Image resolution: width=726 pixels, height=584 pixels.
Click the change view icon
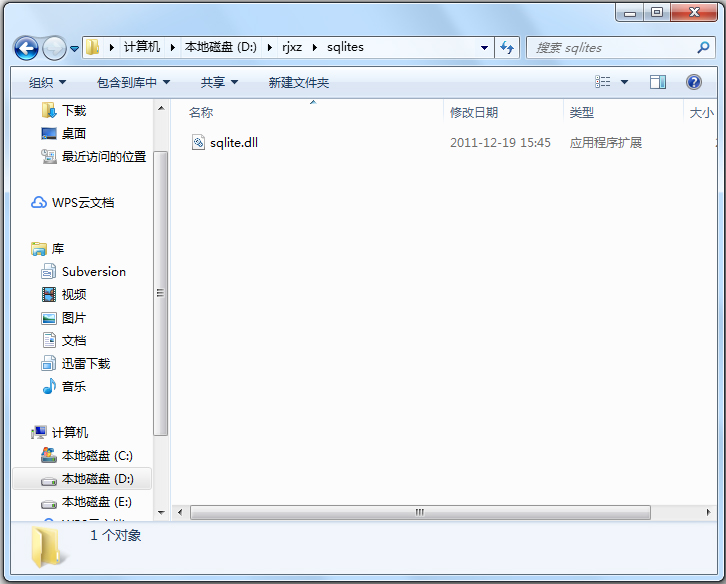[603, 82]
